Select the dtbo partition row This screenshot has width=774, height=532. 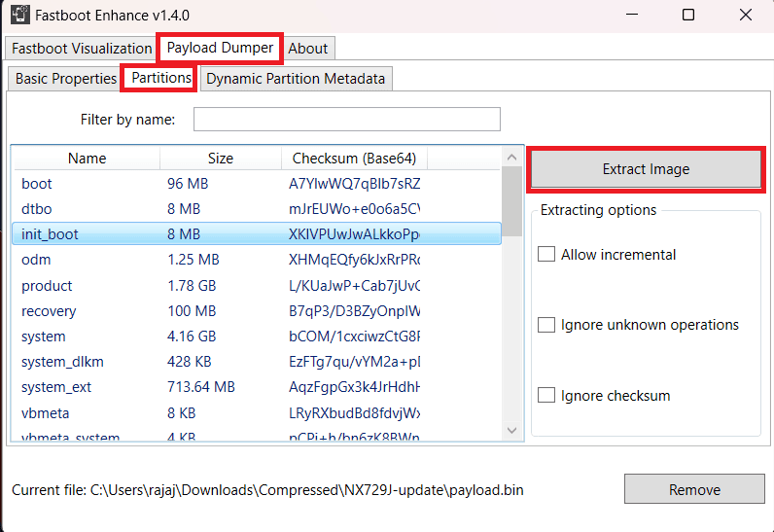point(257,209)
